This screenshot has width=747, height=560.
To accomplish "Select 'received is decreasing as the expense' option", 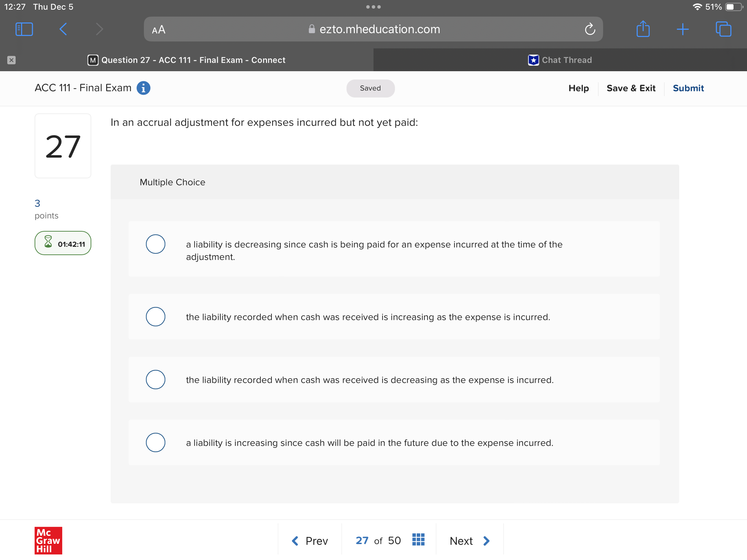I will click(156, 380).
